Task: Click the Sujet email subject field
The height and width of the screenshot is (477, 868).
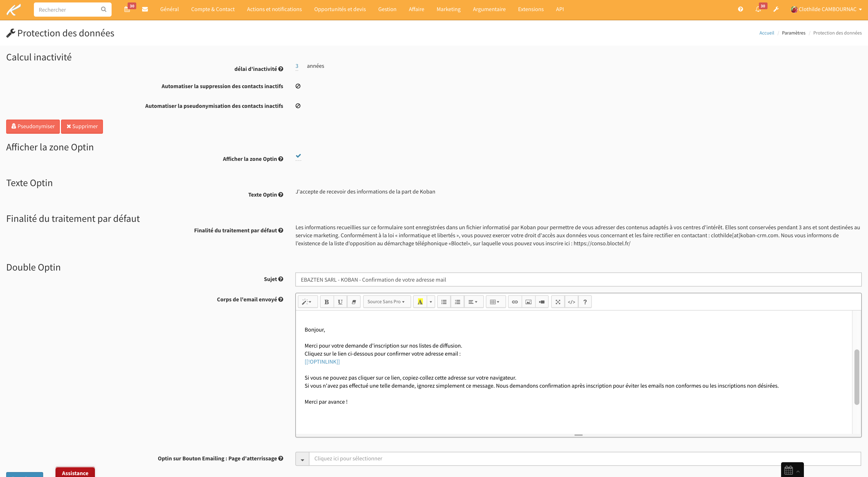Action: point(578,279)
